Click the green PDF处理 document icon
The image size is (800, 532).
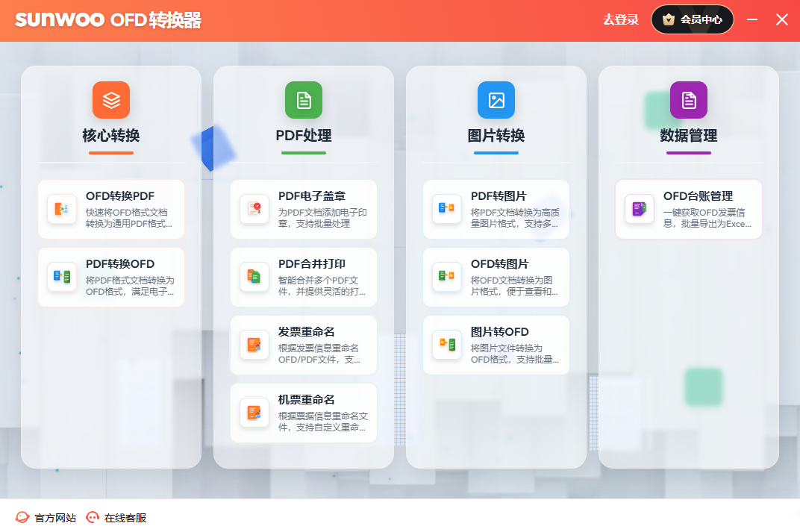304,100
